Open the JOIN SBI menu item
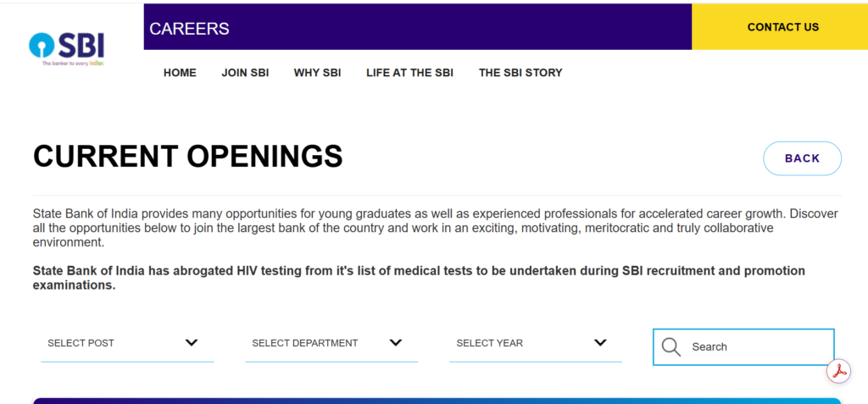Screen dimensions: 868x404 (245, 73)
